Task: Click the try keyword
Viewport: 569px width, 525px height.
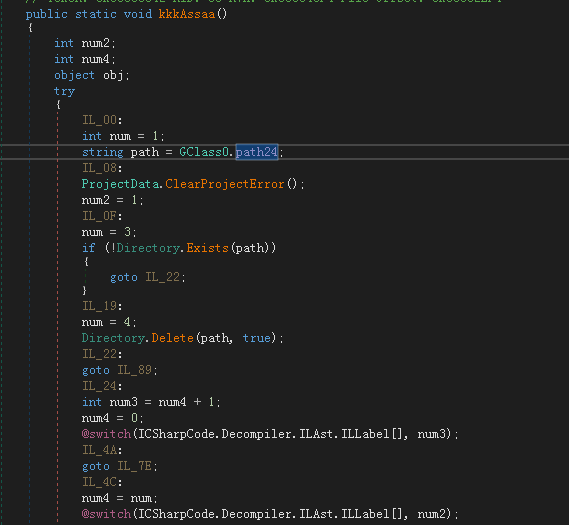Action: point(65,91)
